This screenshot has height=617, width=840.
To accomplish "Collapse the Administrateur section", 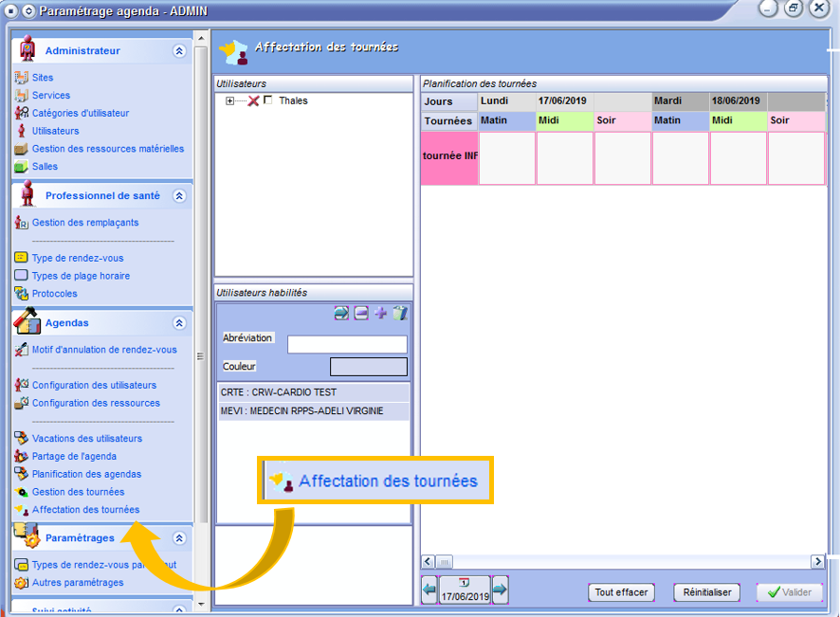I will pyautogui.click(x=179, y=51).
